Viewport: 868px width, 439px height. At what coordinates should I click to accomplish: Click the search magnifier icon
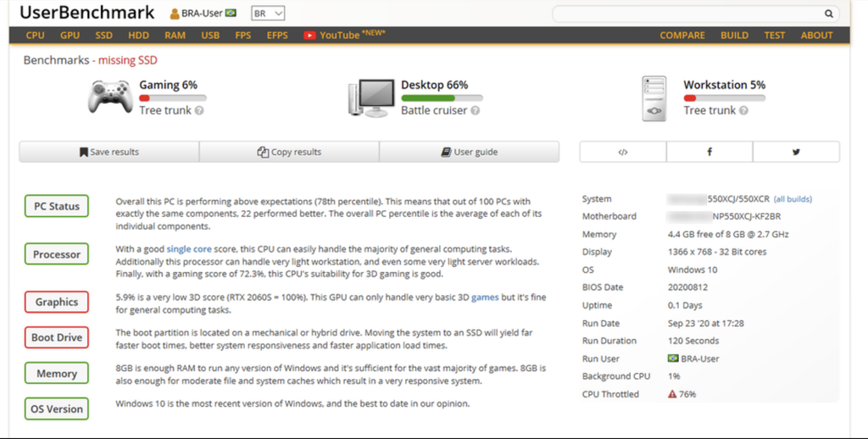[828, 14]
